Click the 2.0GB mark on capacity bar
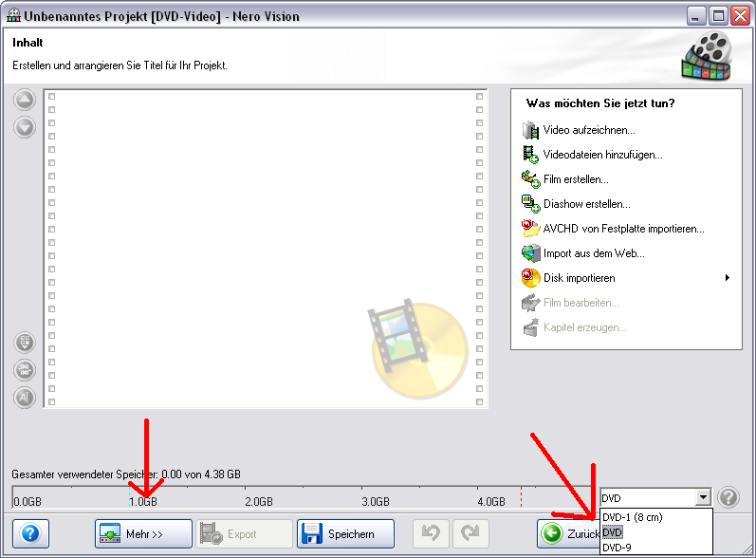Image resolution: width=756 pixels, height=558 pixels. pos(259,502)
